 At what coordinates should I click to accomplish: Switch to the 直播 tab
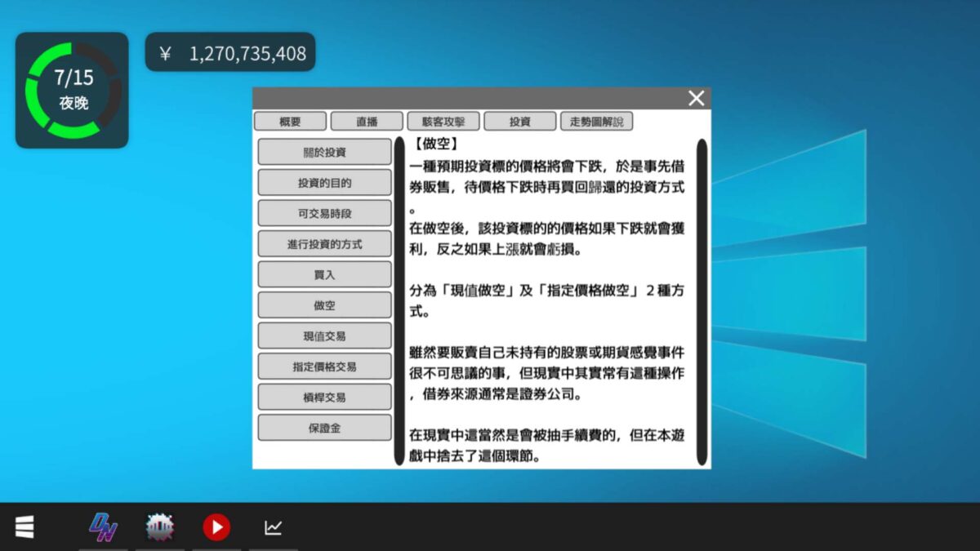[x=367, y=122]
